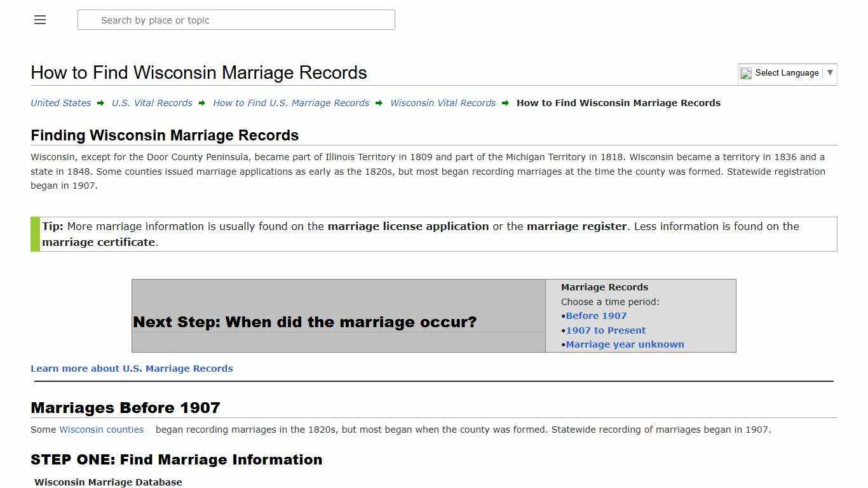Click inside the search by place field
868x488 pixels.
(x=236, y=20)
